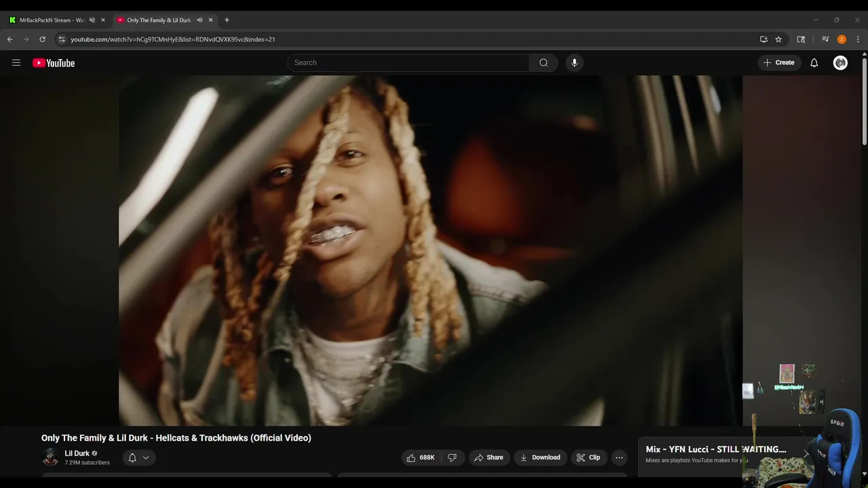868x488 pixels.
Task: Create a clip with Clip button
Action: point(589,457)
